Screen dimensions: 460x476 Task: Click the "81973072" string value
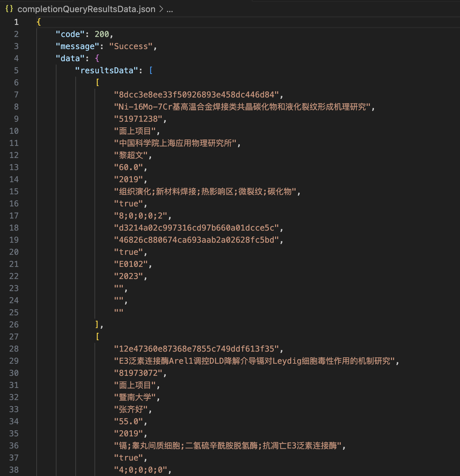139,373
